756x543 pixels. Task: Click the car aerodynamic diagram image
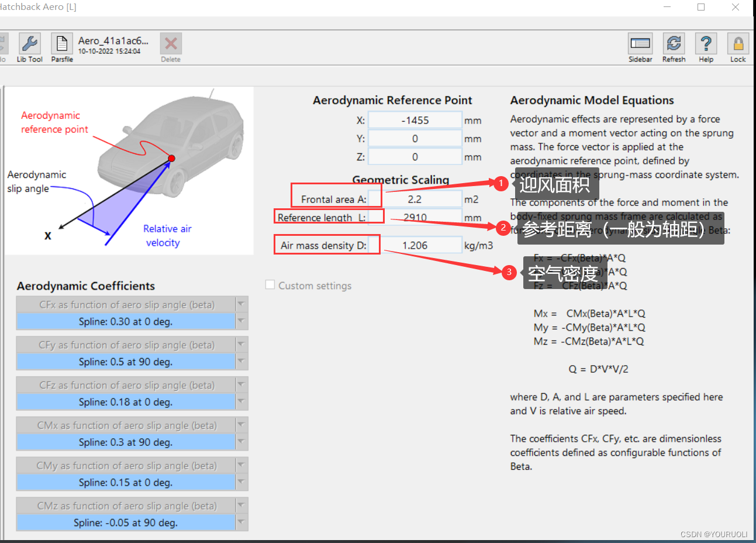point(129,171)
